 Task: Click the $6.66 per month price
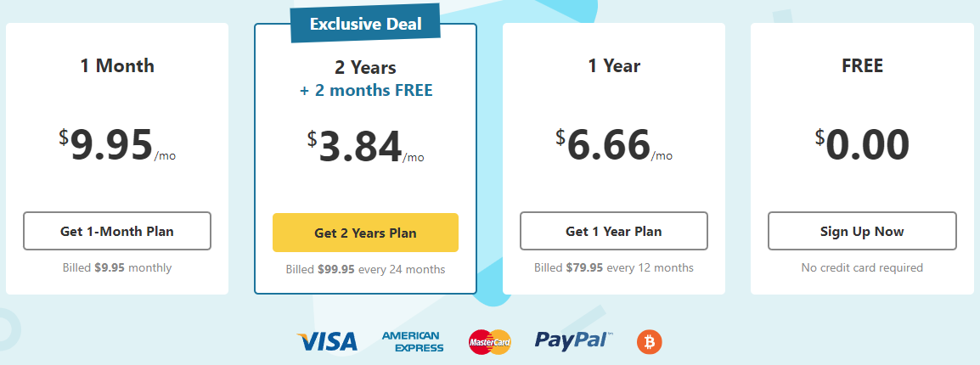[614, 145]
